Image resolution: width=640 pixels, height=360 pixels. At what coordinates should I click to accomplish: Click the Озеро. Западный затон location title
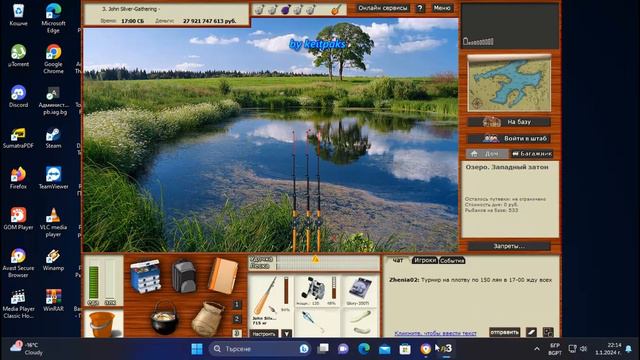coord(507,167)
